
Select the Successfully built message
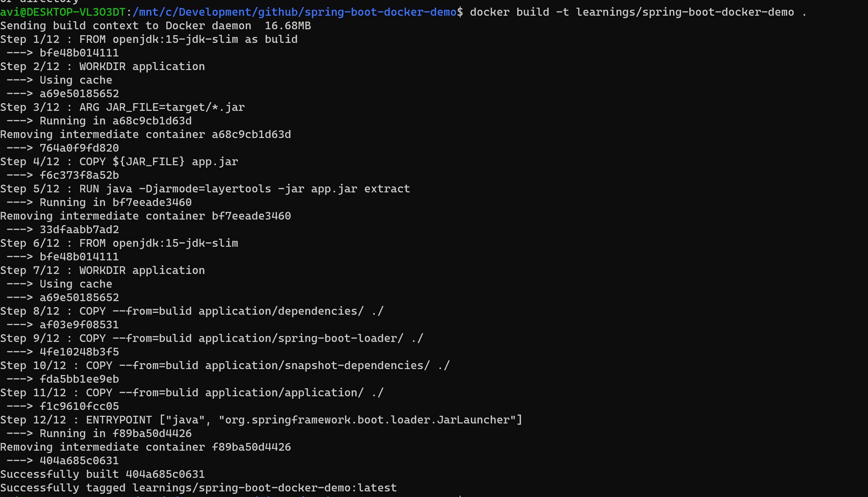click(102, 474)
